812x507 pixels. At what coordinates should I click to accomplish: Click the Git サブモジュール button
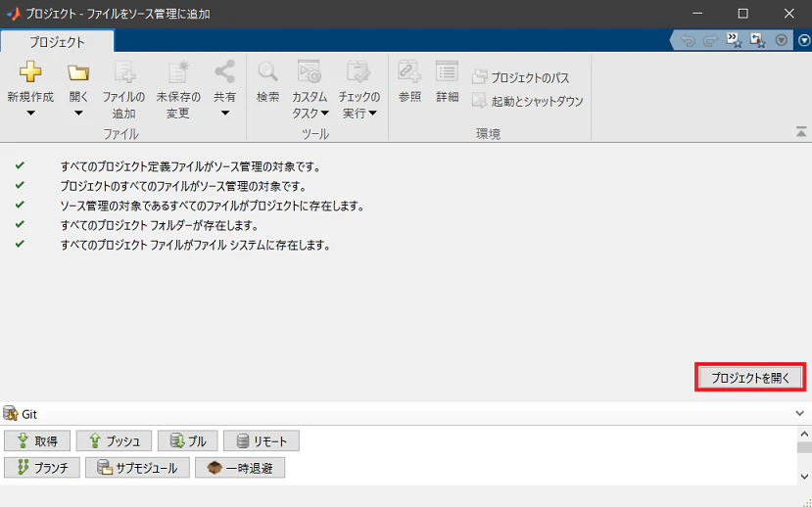click(x=138, y=468)
